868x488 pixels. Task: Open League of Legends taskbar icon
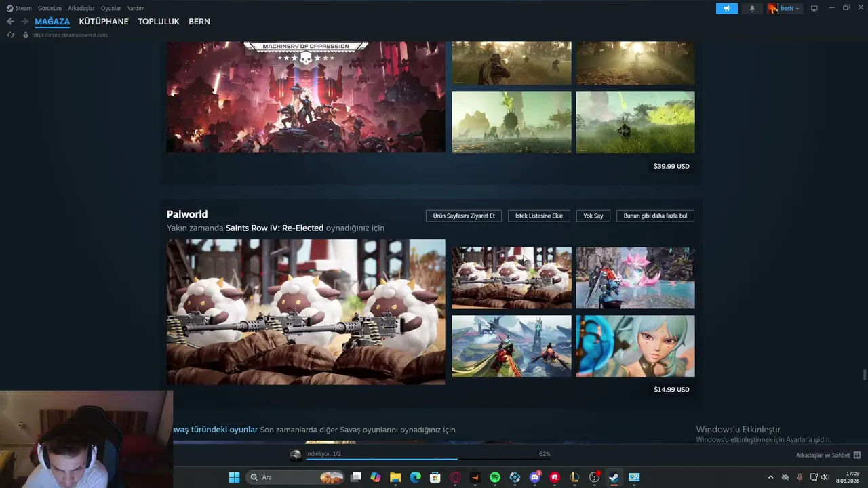pyautogui.click(x=574, y=477)
